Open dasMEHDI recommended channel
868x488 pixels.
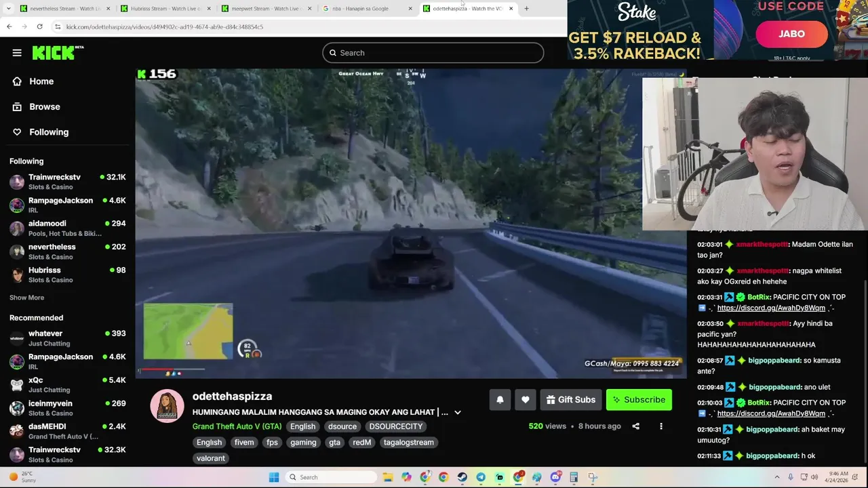68,431
